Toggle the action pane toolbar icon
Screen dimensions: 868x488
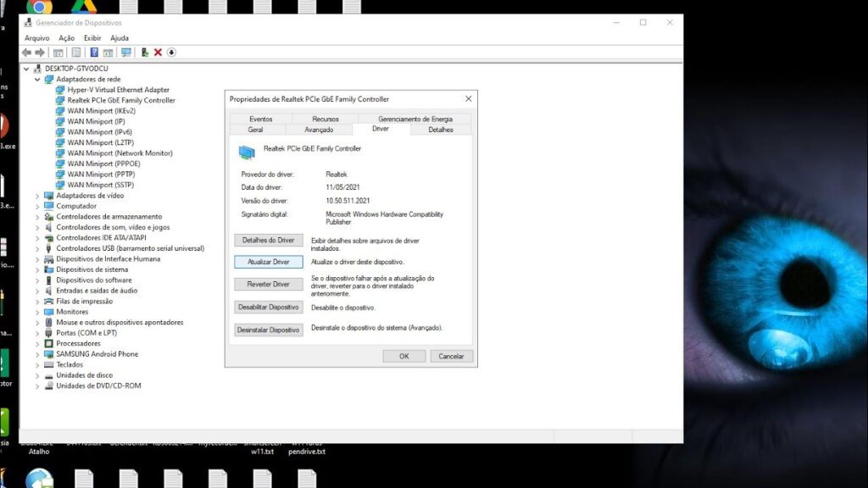pos(108,53)
